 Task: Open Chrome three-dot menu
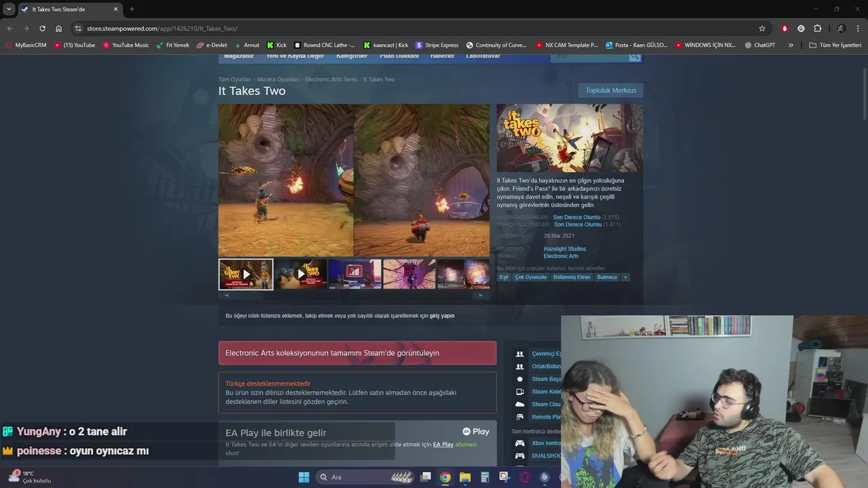859,28
